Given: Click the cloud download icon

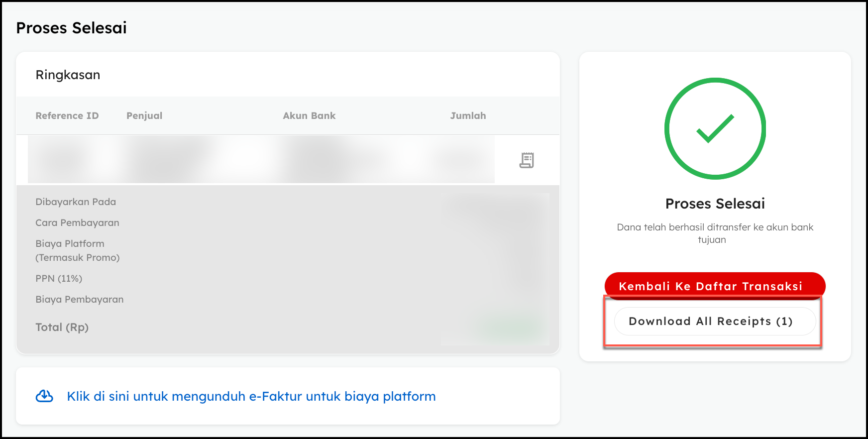Looking at the screenshot, I should click(x=44, y=396).
